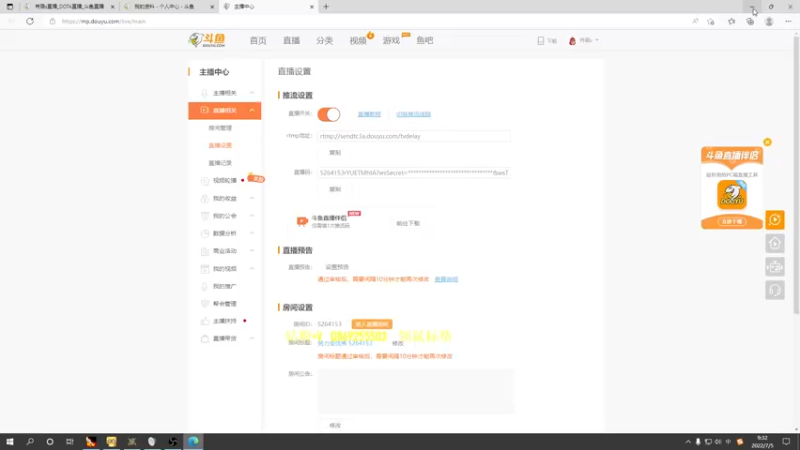Click the 设置预告 preview button
The image size is (800, 450).
(x=337, y=267)
